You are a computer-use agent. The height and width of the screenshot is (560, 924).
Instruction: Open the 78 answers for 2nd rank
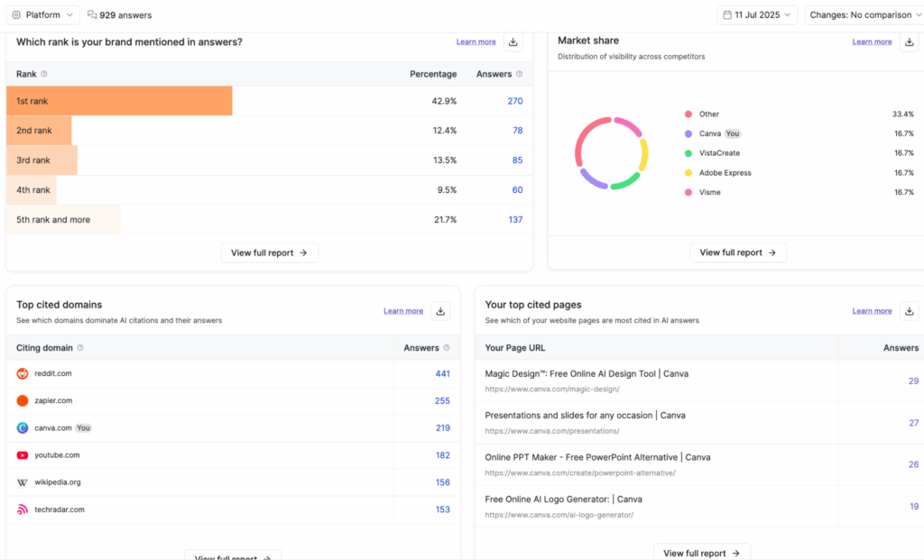pos(517,131)
